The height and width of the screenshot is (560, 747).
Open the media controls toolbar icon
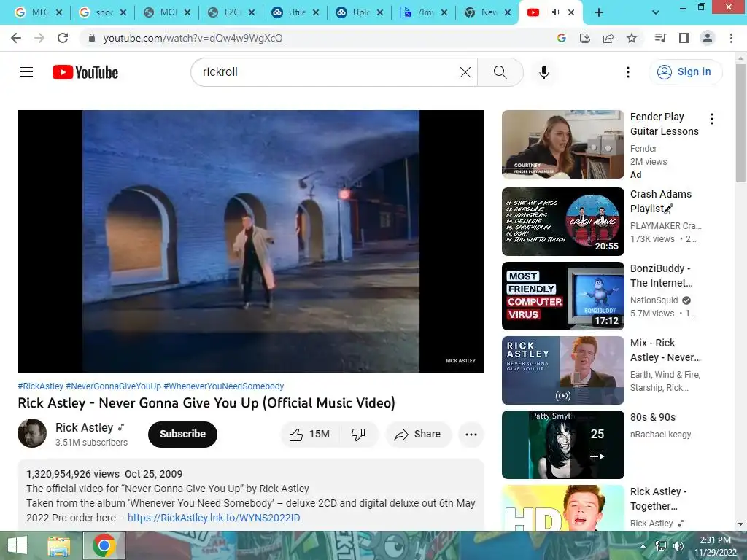tap(660, 38)
